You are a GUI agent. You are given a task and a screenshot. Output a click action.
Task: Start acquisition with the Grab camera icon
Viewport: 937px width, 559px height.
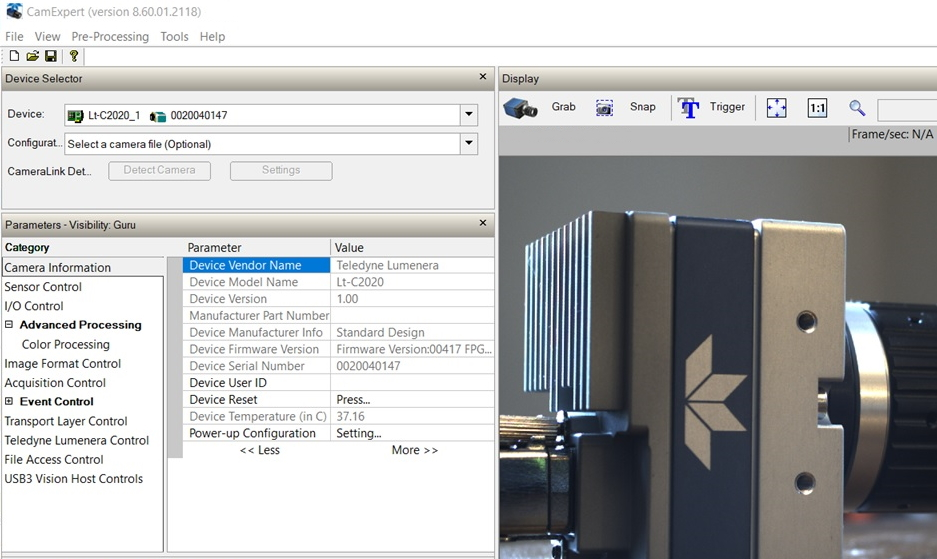pyautogui.click(x=521, y=108)
